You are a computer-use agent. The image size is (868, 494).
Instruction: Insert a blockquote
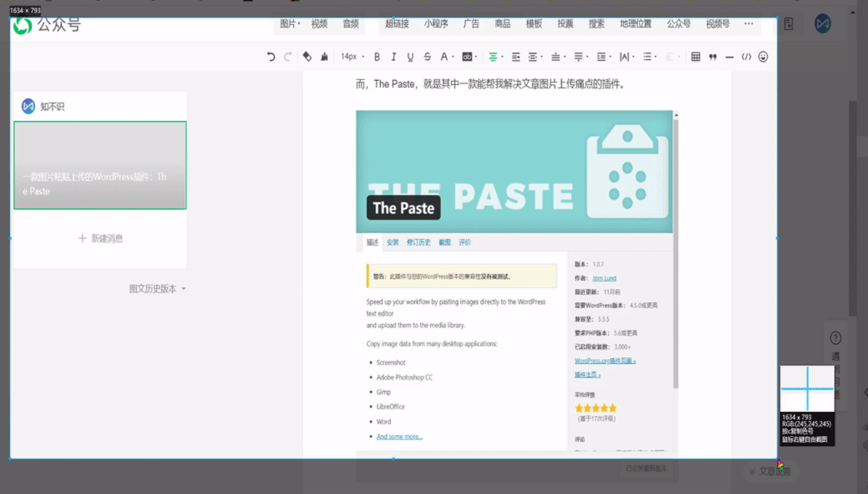713,57
